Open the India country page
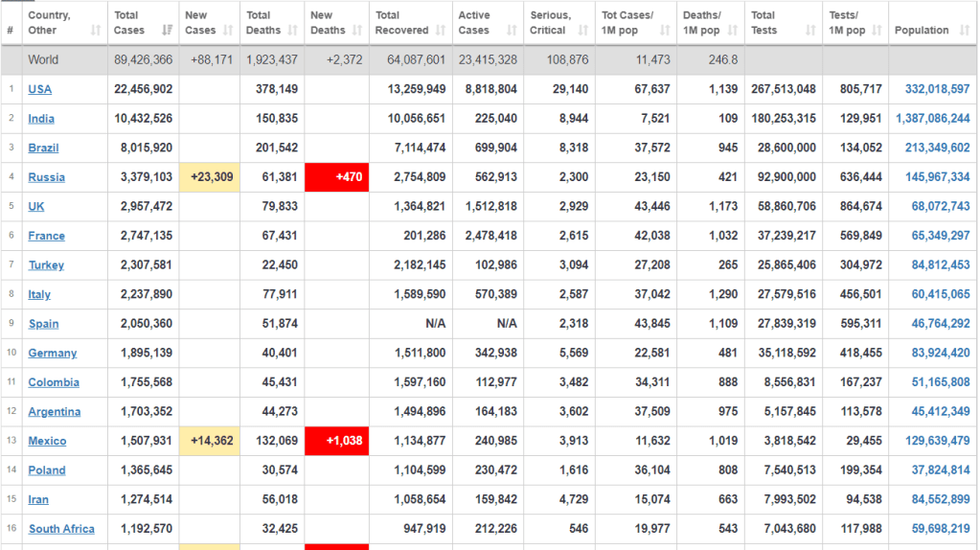Screen dimensions: 980x550 coord(41,119)
